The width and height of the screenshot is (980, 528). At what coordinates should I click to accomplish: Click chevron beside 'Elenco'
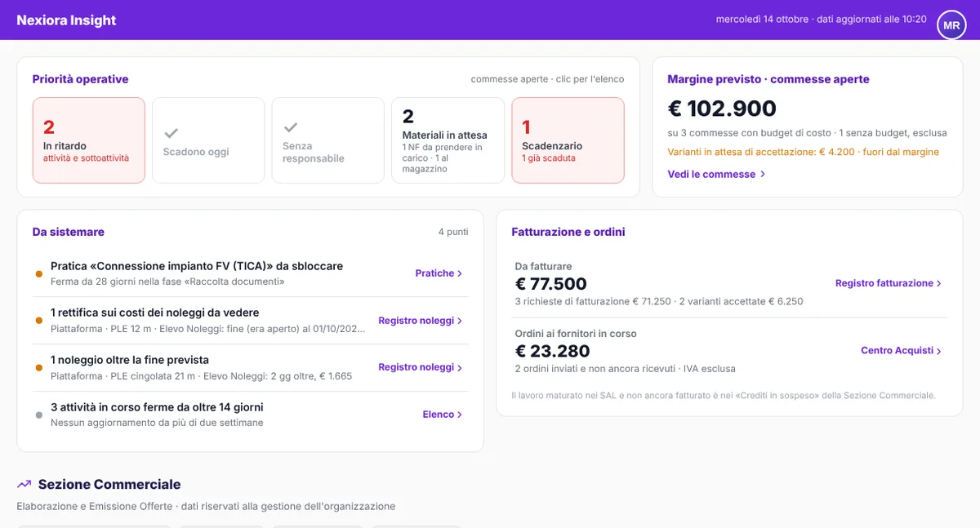point(460,415)
